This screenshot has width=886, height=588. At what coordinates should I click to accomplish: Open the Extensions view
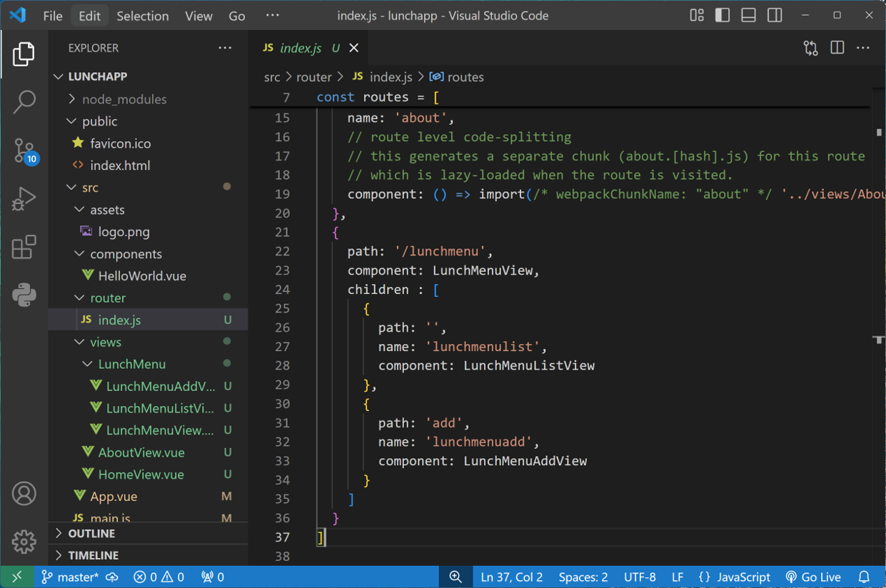point(24,247)
